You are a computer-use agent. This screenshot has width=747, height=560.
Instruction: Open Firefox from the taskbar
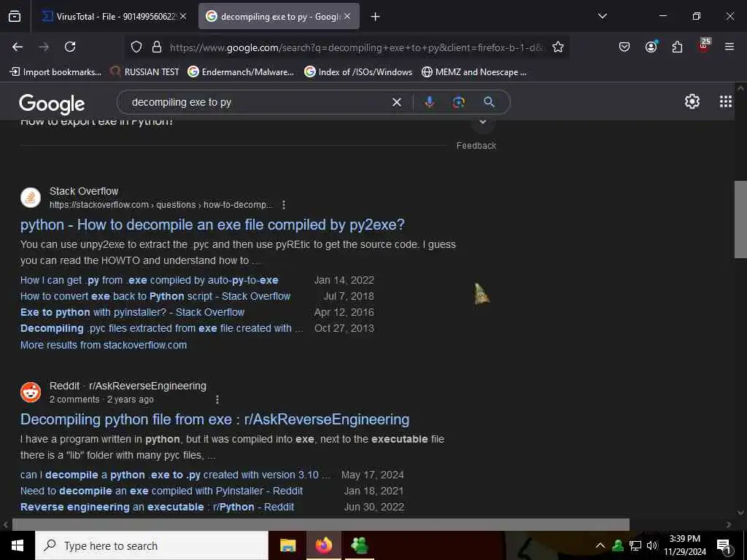[323, 545]
